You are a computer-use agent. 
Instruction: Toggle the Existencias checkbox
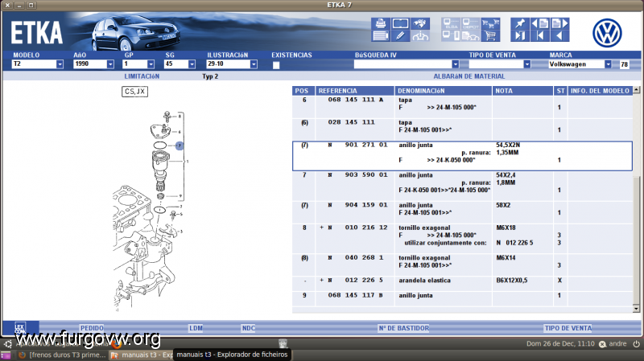point(276,65)
